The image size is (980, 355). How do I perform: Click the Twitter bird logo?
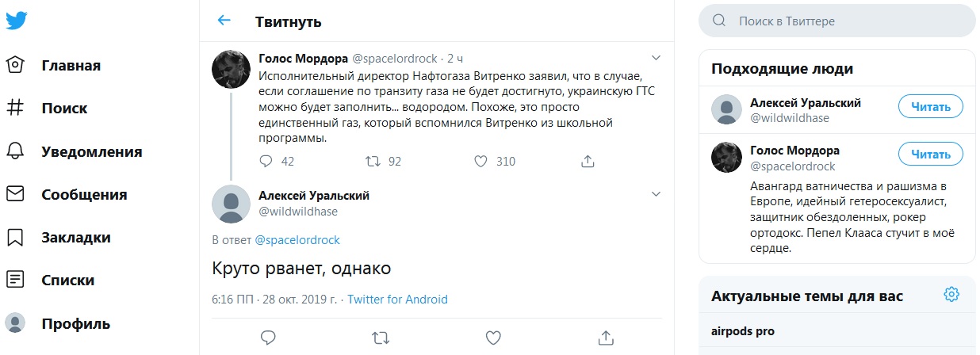17,21
